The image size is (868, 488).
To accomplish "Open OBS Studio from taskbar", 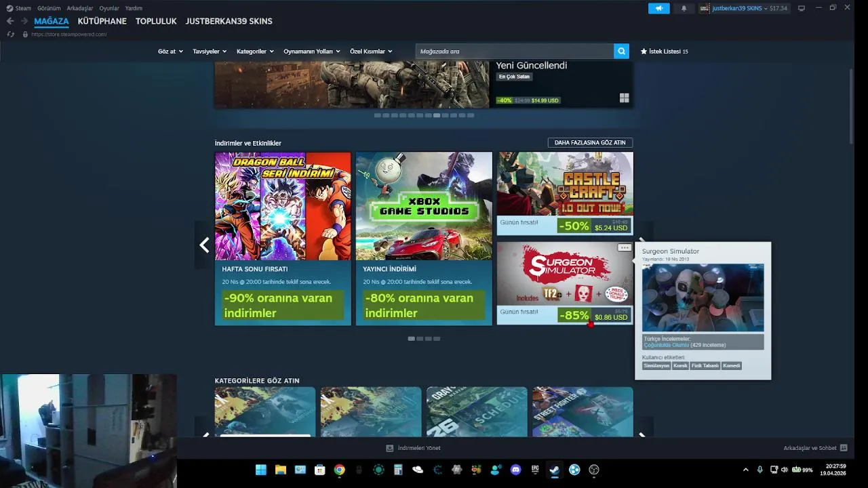I will coord(594,470).
